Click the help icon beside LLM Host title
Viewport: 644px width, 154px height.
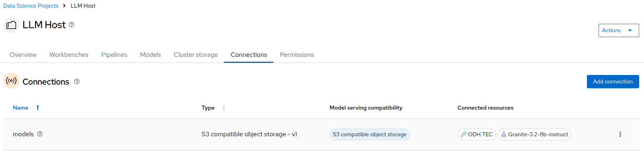(x=72, y=25)
